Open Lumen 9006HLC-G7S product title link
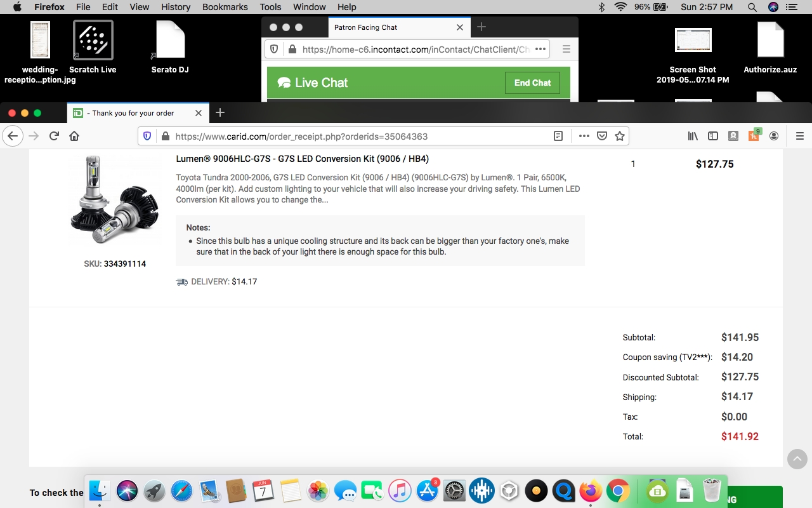Screen dimensions: 812x508 click(303, 159)
